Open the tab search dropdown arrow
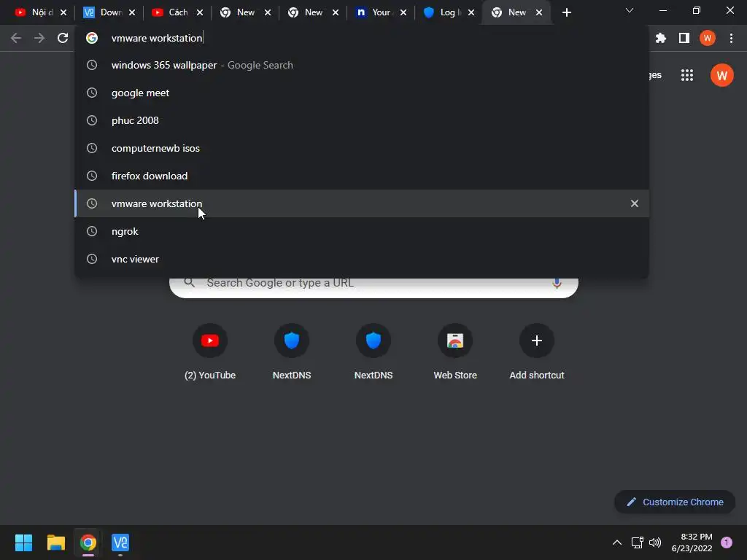 630,10
